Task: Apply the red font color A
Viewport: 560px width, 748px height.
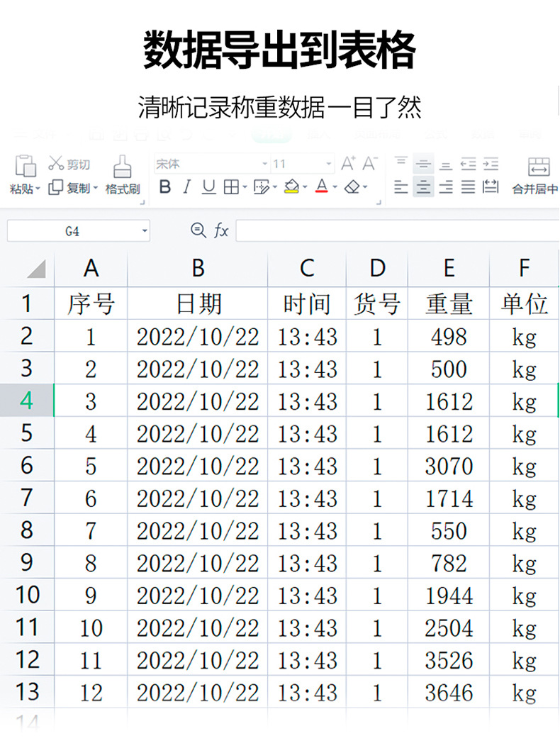Action: click(x=322, y=186)
